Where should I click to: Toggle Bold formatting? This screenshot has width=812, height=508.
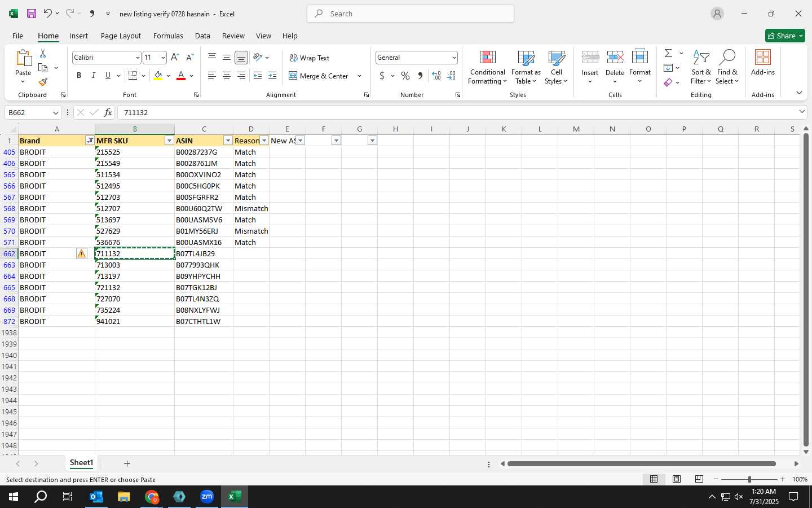79,76
